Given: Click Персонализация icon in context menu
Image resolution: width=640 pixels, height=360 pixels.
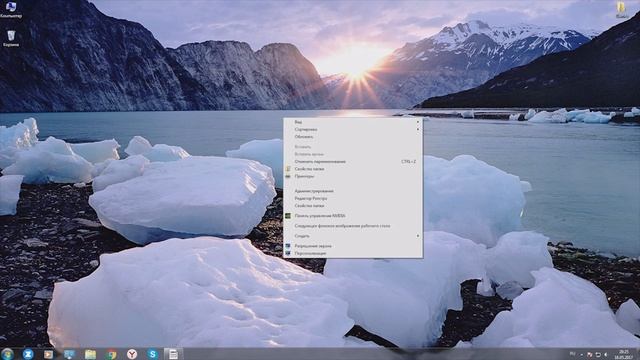Looking at the screenshot, I should [288, 253].
